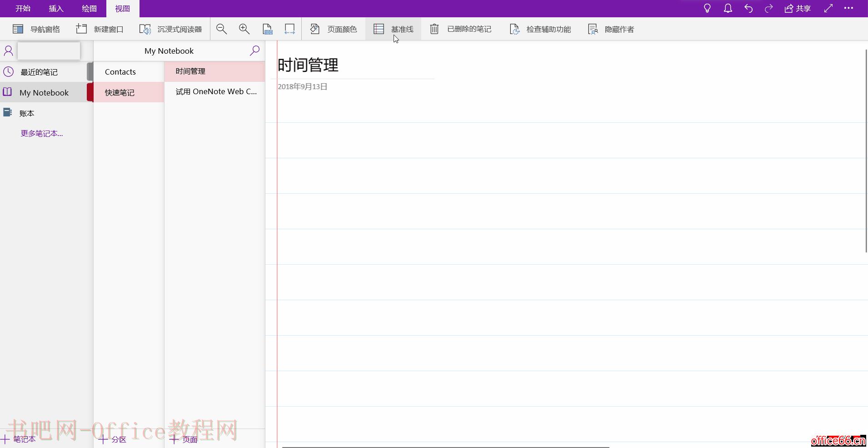The image size is (868, 448).
Task: Click the fit page width icon
Action: point(289,29)
